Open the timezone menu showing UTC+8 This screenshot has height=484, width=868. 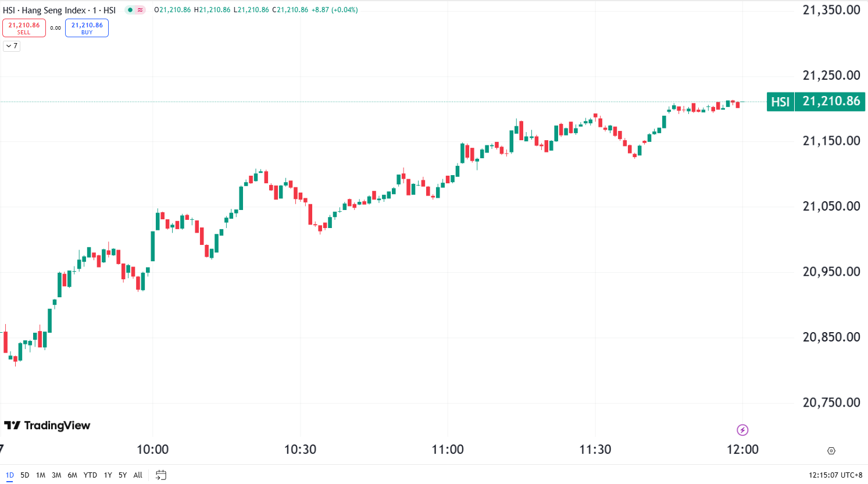(x=835, y=475)
